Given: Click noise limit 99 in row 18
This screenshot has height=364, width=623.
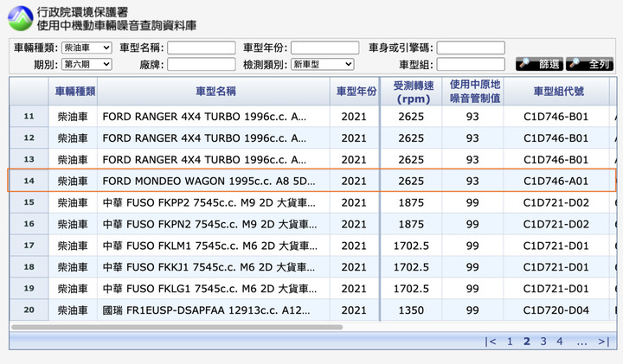Looking at the screenshot, I should point(472,267).
